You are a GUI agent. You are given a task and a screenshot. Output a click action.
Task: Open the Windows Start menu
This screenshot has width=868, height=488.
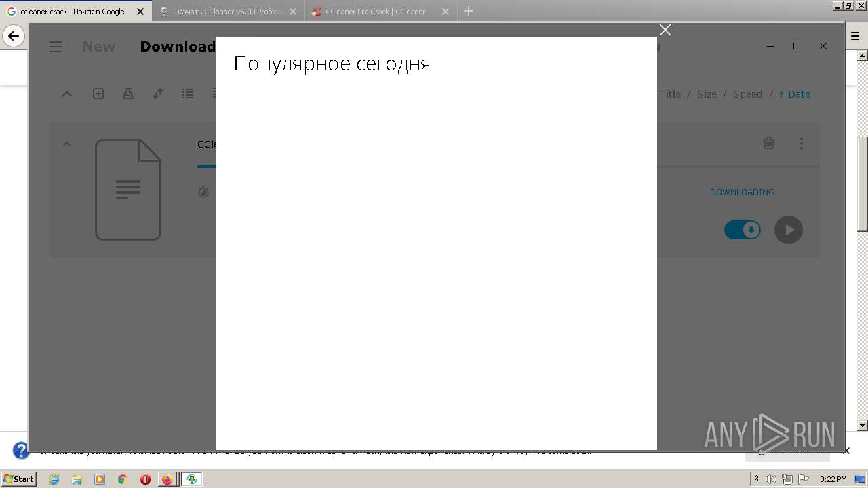click(x=18, y=479)
